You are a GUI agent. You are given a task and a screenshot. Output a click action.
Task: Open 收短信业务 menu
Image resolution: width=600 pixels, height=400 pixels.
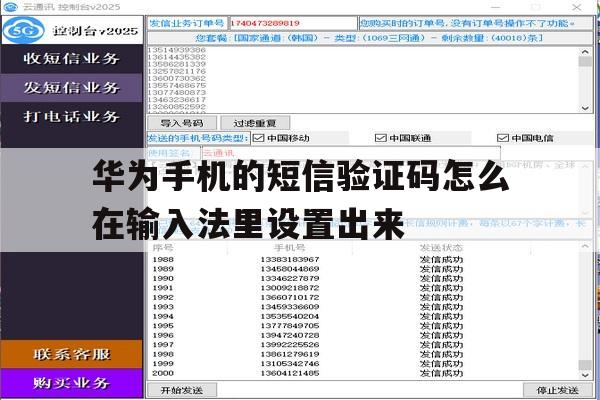click(72, 59)
